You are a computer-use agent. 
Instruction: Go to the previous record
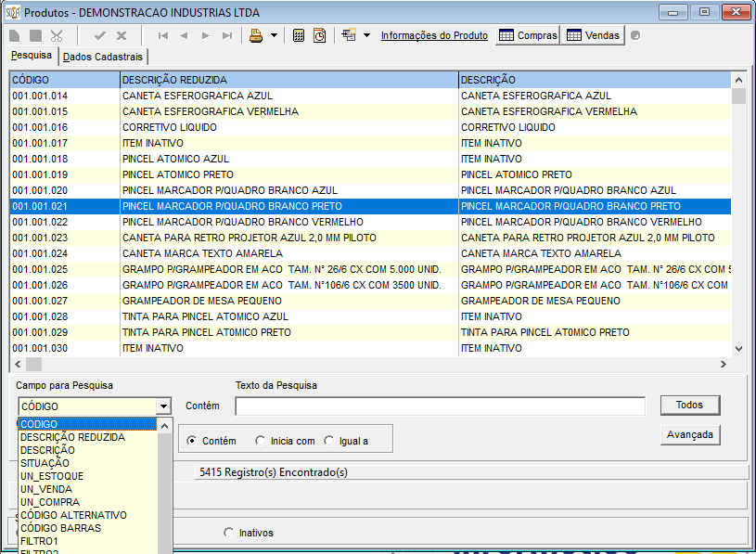(x=184, y=35)
